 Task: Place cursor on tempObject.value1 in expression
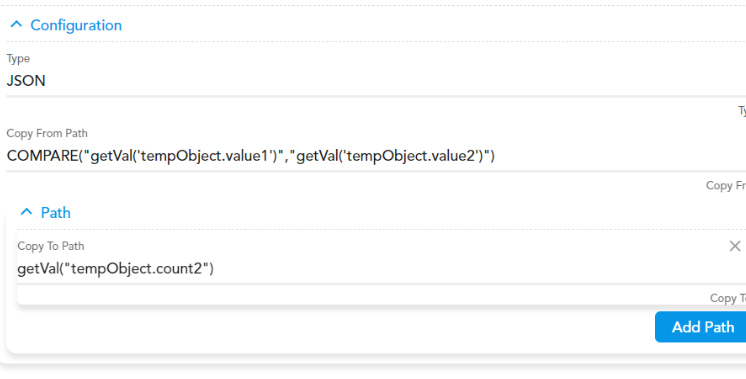coord(206,156)
